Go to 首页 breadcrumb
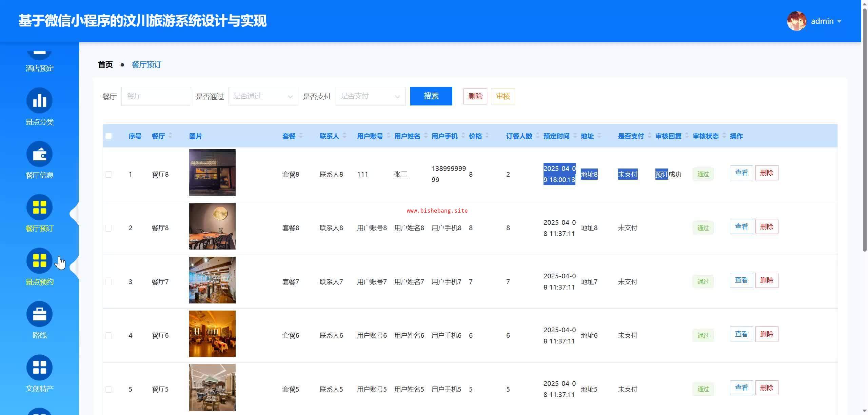 click(x=105, y=64)
